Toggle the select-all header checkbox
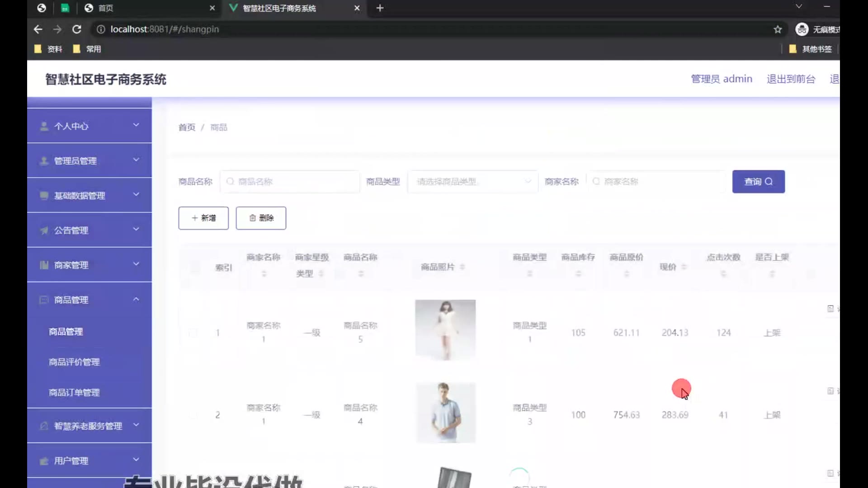 [195, 267]
